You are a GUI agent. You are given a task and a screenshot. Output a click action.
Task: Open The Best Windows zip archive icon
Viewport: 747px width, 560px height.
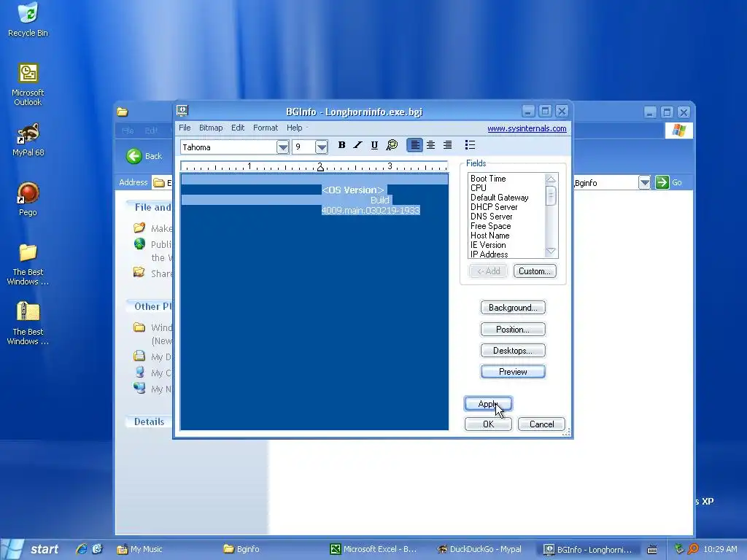click(x=28, y=324)
